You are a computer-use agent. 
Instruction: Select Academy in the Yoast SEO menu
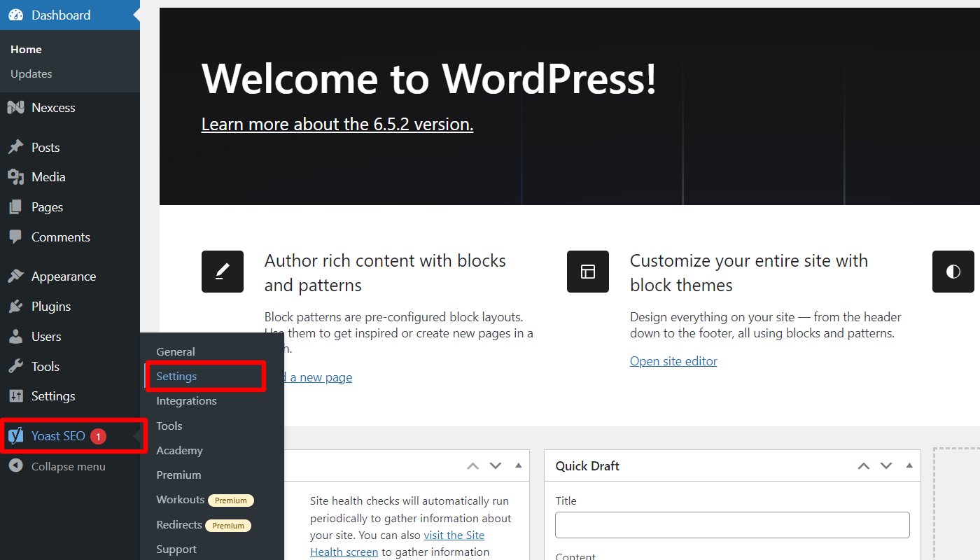pyautogui.click(x=178, y=450)
